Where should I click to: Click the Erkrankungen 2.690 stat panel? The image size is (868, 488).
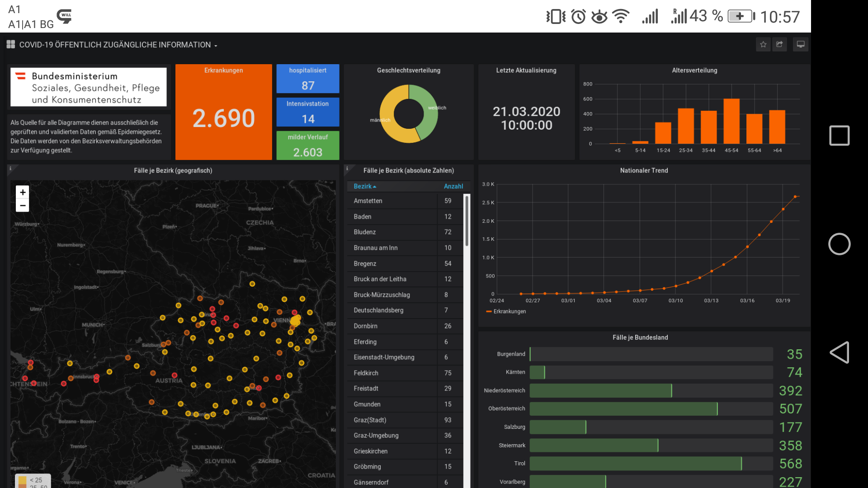[x=224, y=117]
